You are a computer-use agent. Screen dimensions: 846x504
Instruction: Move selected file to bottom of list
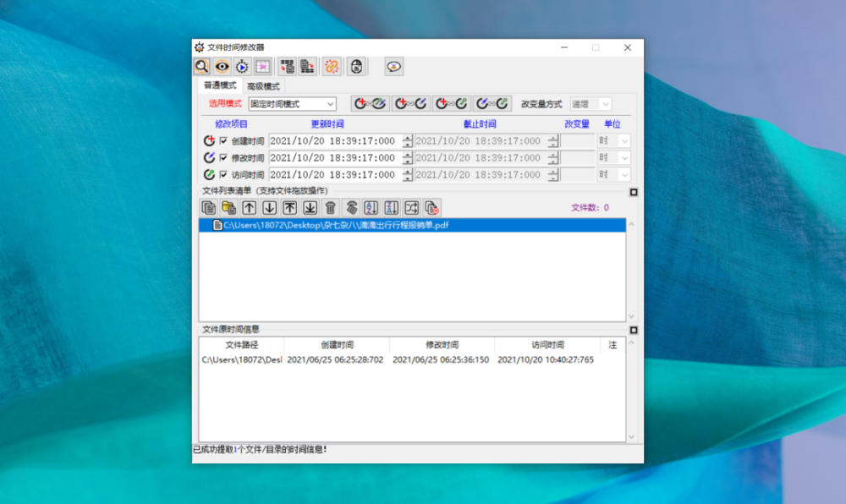click(310, 207)
